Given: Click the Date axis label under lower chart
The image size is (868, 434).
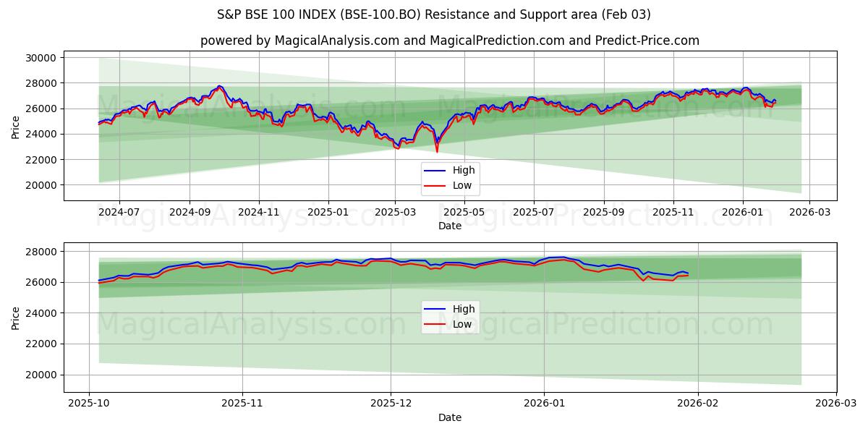Looking at the screenshot, I should click(450, 417).
